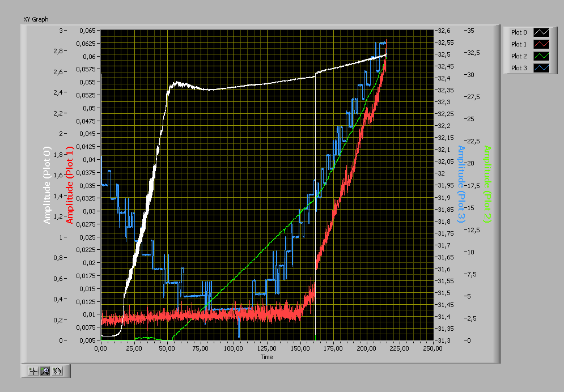The image size is (564, 392).
Task: Select the Amplitude (Plot 3) axis label
Action: tap(461, 184)
